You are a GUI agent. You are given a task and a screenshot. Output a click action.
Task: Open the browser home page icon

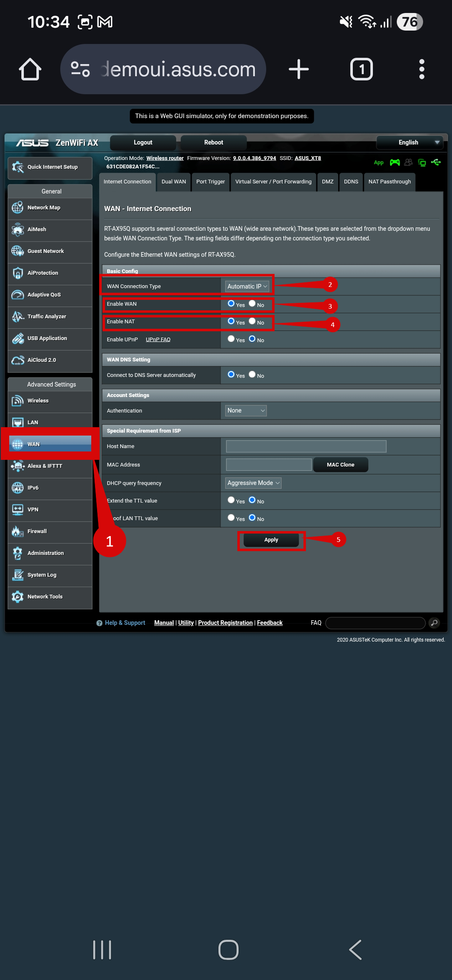click(30, 69)
